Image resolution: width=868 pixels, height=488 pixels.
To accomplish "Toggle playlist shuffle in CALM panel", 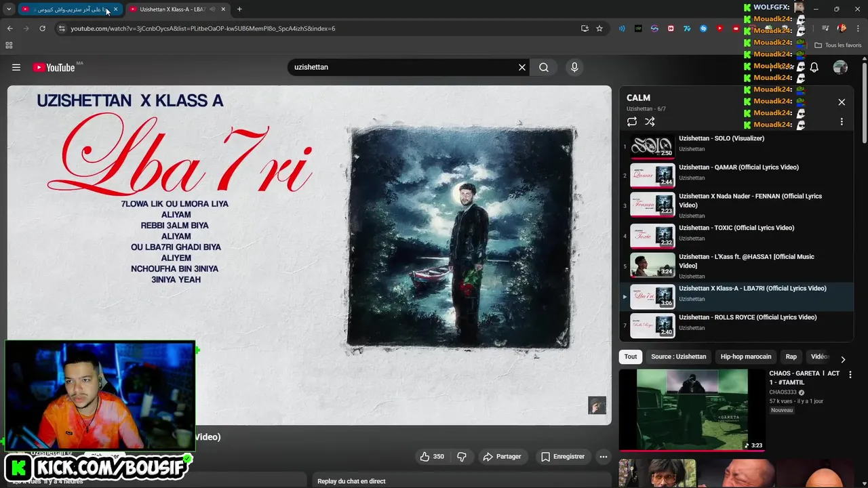I will tap(650, 121).
